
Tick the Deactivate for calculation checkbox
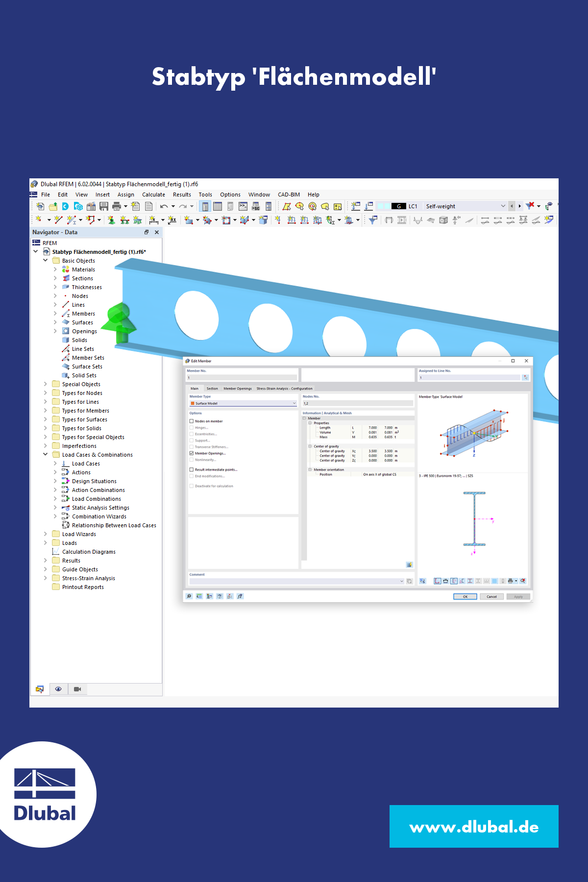192,486
